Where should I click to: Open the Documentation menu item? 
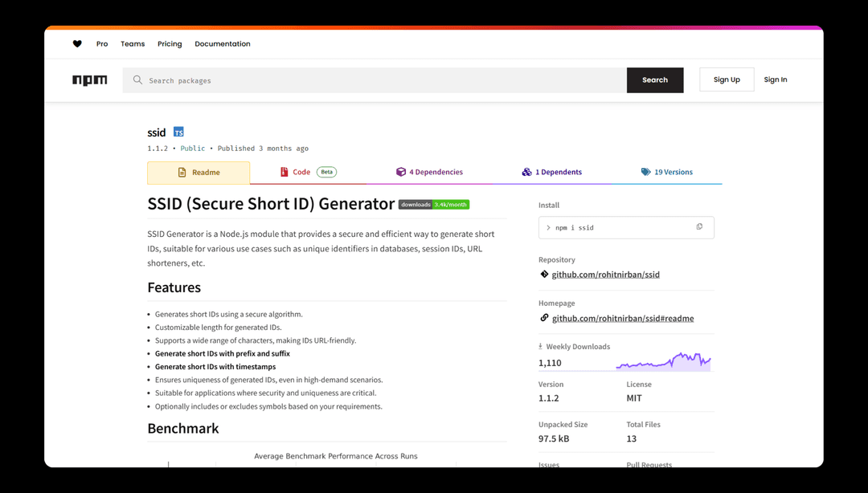(x=223, y=44)
